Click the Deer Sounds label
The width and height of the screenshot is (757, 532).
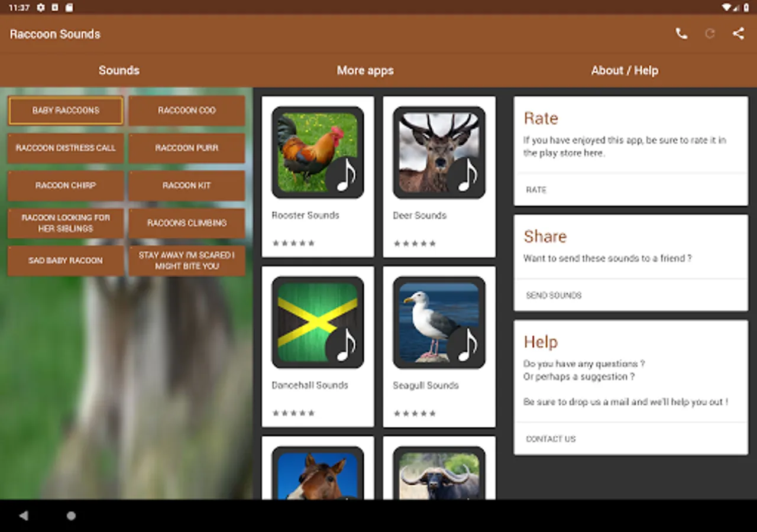click(419, 215)
